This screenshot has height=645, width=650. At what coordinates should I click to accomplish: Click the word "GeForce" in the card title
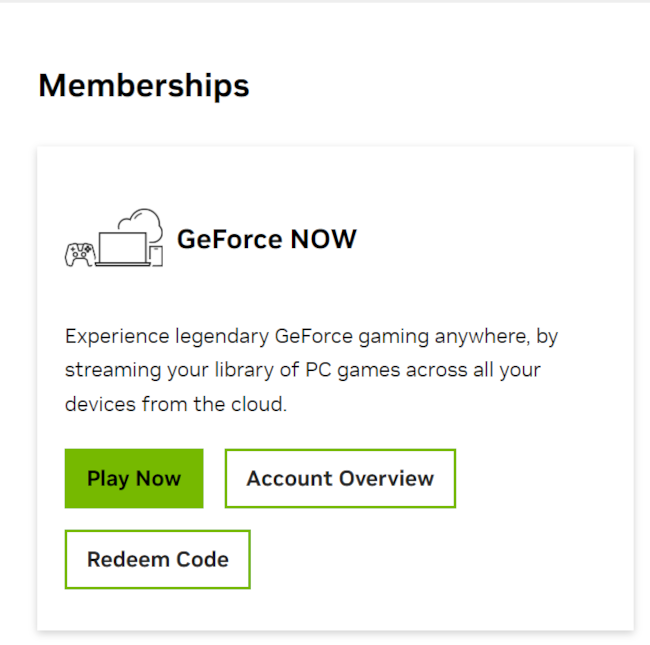click(x=229, y=240)
